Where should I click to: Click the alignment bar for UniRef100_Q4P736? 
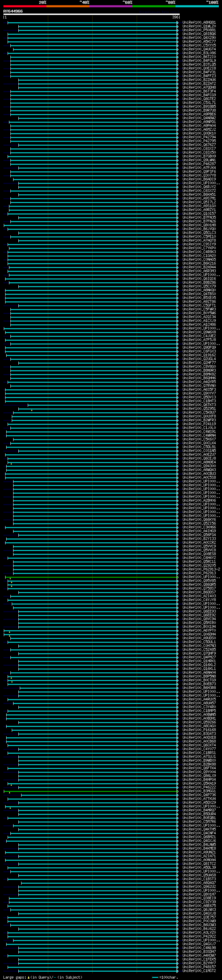[100, 795]
